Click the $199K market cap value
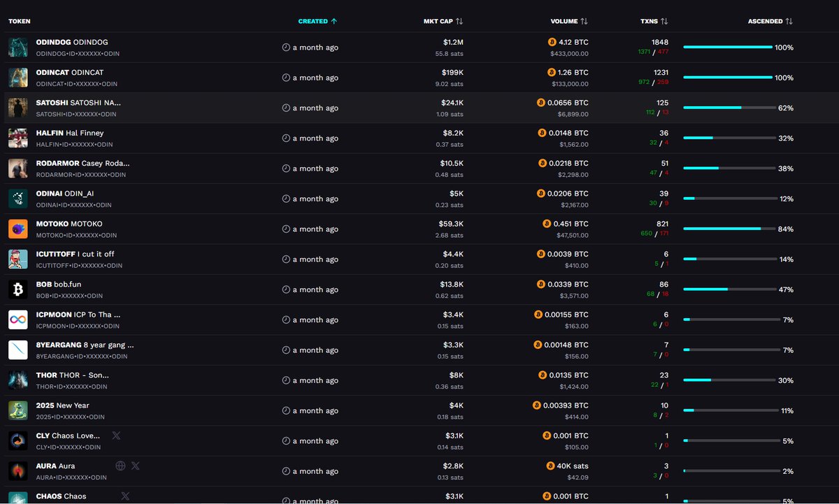The image size is (839, 504). click(452, 72)
